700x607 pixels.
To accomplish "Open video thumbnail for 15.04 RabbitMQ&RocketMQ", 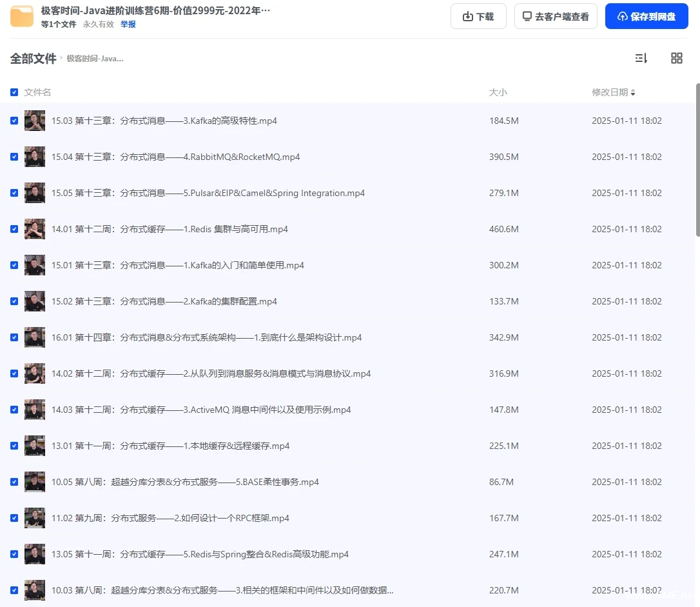I will [x=35, y=157].
